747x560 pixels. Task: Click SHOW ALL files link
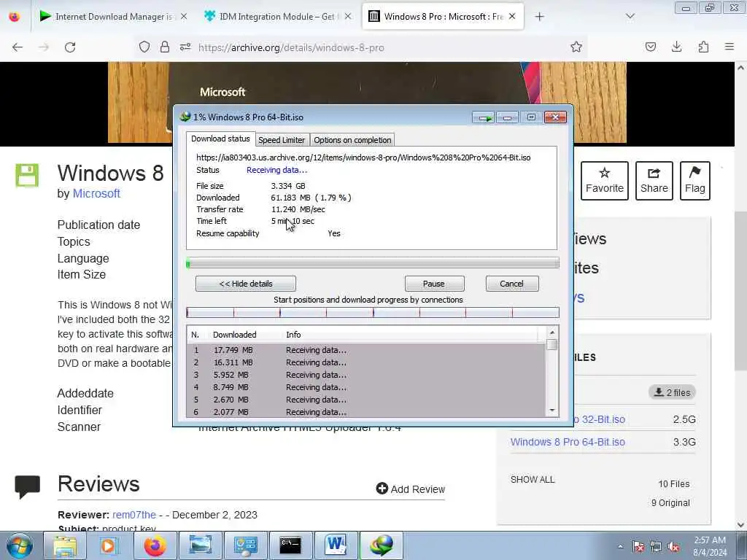point(533,480)
